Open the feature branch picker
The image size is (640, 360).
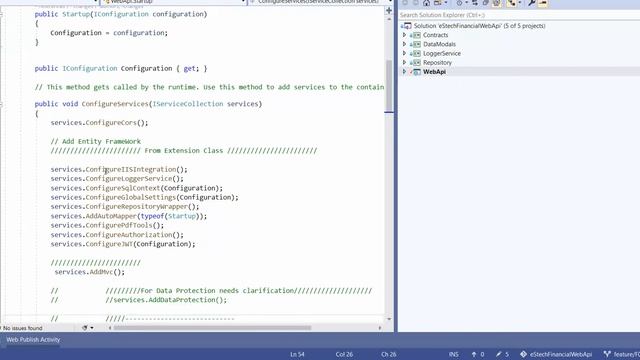(627, 354)
